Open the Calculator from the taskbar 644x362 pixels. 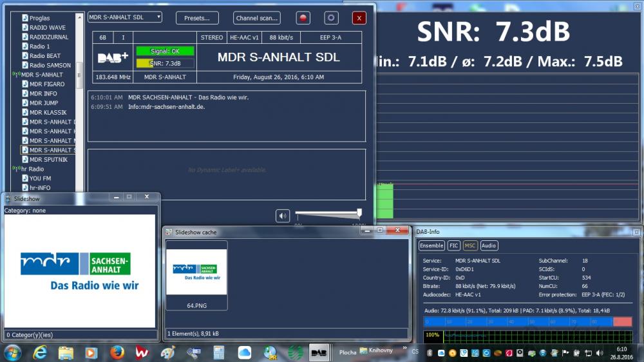[218, 352]
